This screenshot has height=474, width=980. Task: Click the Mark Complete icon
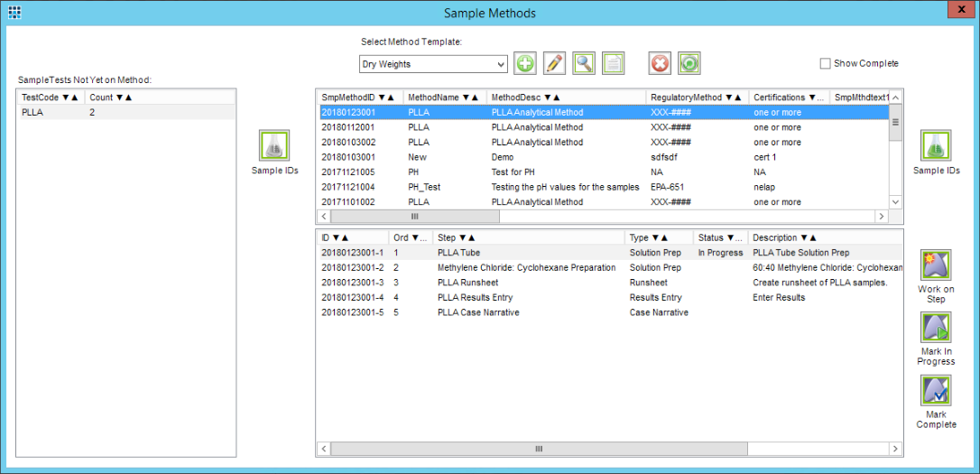(x=936, y=390)
